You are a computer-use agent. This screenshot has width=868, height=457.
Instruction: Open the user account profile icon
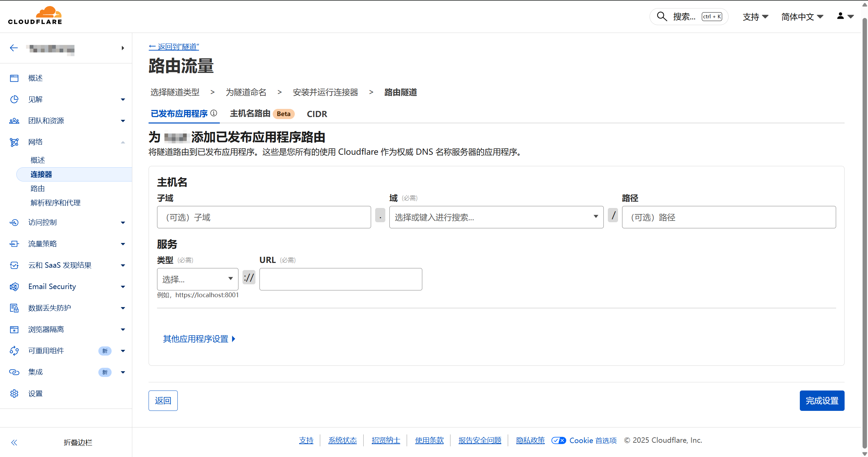click(x=840, y=16)
